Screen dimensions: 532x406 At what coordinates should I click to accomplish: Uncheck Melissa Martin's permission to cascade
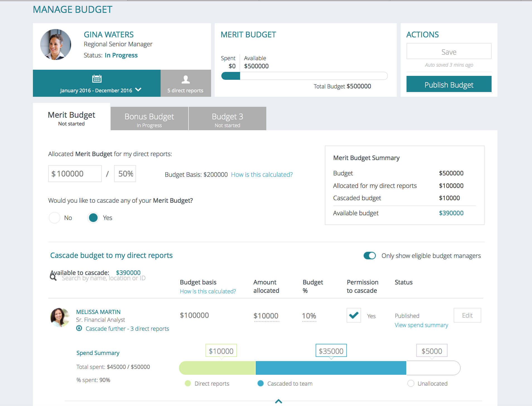[354, 315]
